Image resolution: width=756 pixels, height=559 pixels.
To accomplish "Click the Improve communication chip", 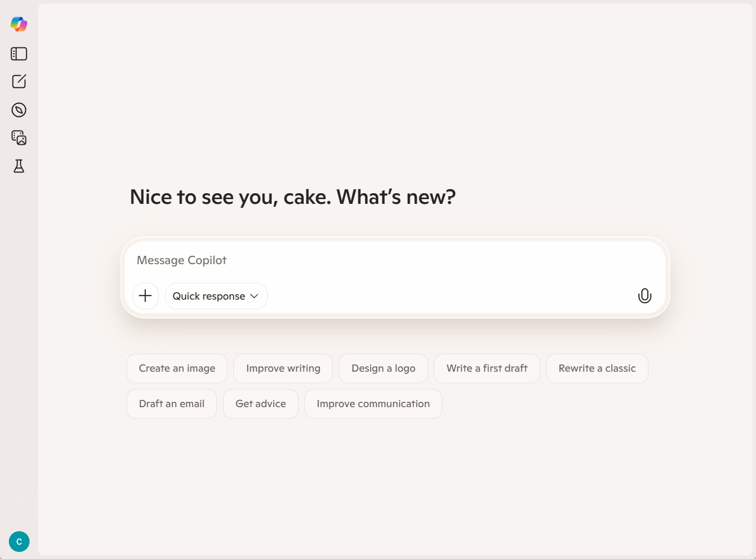I will [373, 404].
